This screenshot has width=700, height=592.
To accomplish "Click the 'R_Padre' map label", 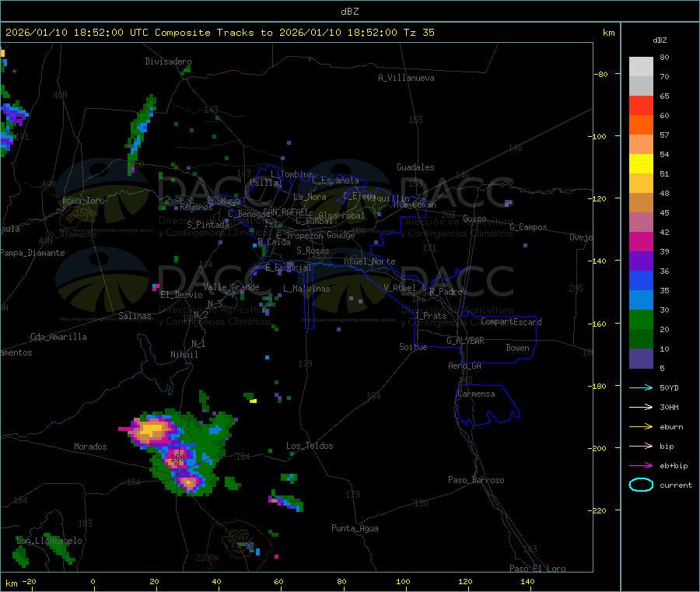I will click(446, 292).
